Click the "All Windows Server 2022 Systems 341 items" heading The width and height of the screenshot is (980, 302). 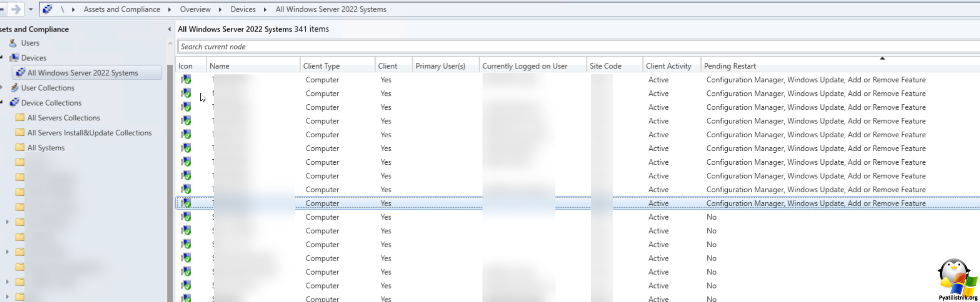click(253, 29)
